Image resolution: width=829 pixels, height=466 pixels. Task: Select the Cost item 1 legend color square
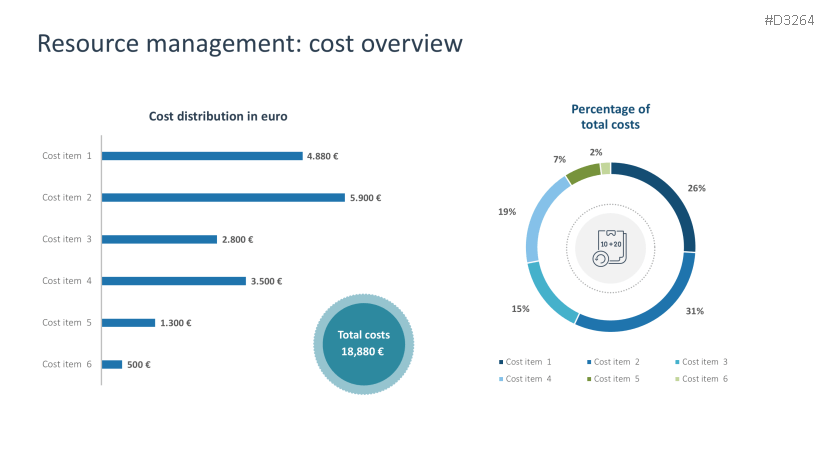tap(501, 362)
